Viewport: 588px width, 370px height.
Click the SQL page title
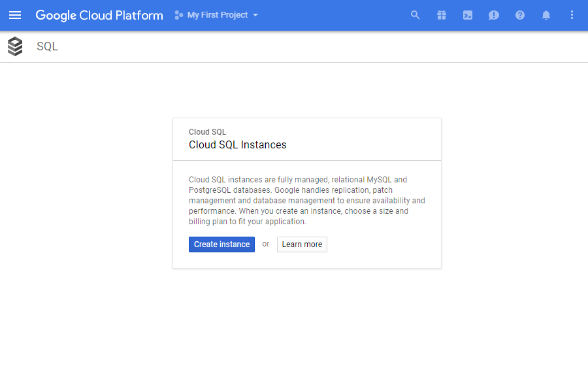47,46
